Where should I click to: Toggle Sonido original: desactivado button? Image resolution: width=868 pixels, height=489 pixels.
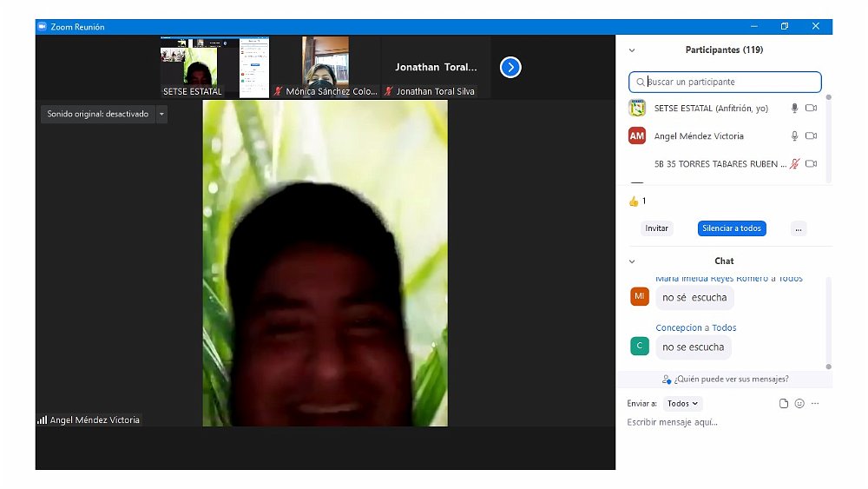(x=97, y=114)
